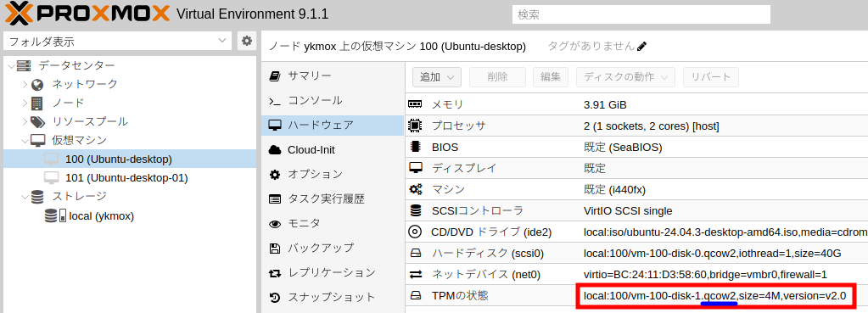This screenshot has width=868, height=313.
Task: Open the Replication tab
Action: click(333, 272)
